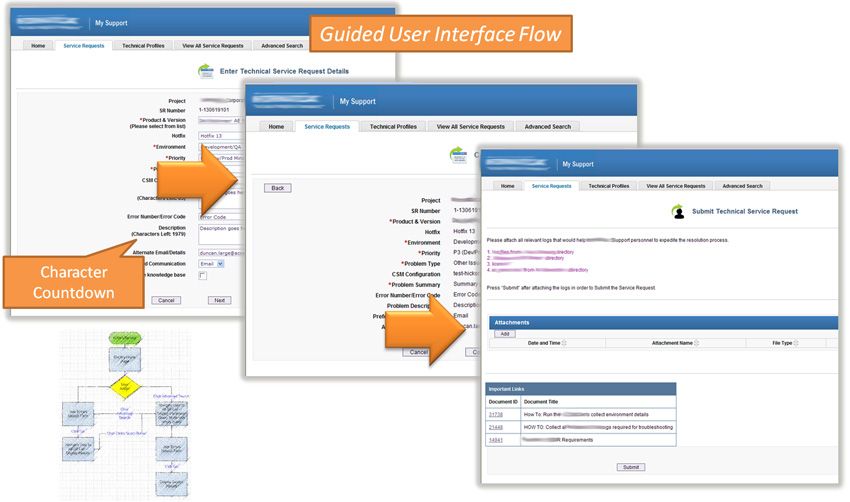This screenshot has width=850, height=502.
Task: Open Technical Profiles tab in rightmost window
Action: coord(608,186)
